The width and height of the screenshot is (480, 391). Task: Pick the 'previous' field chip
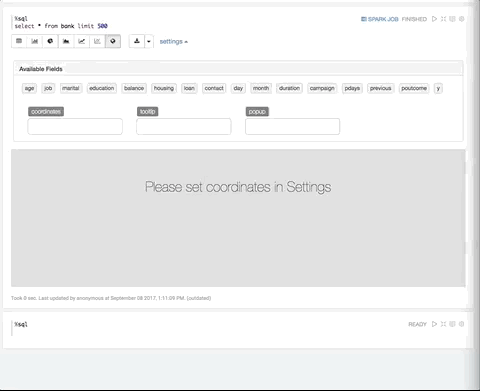click(x=381, y=88)
